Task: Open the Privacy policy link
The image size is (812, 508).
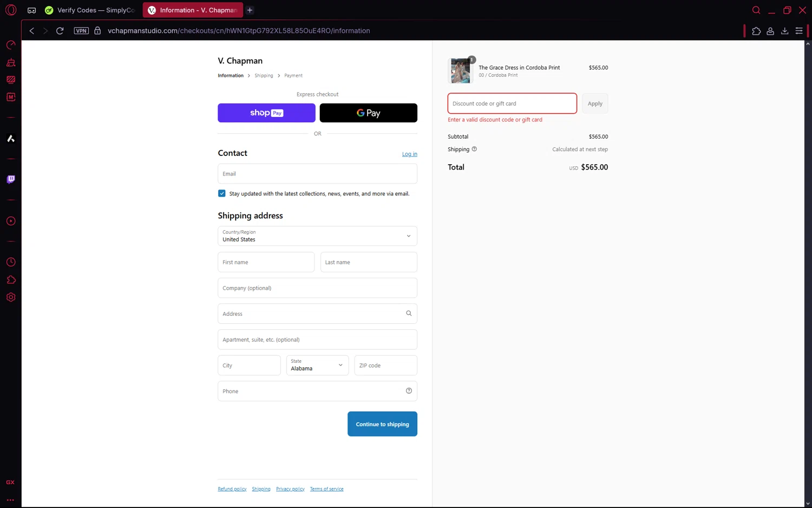Action: [x=290, y=489]
